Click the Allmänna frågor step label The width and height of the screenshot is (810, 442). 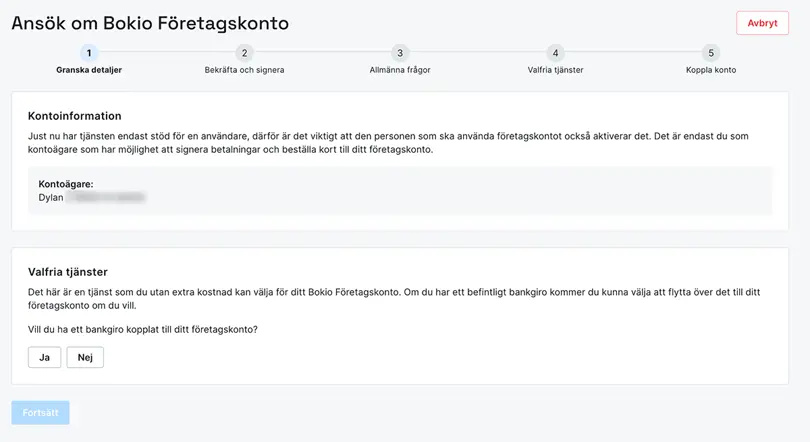[x=400, y=70]
